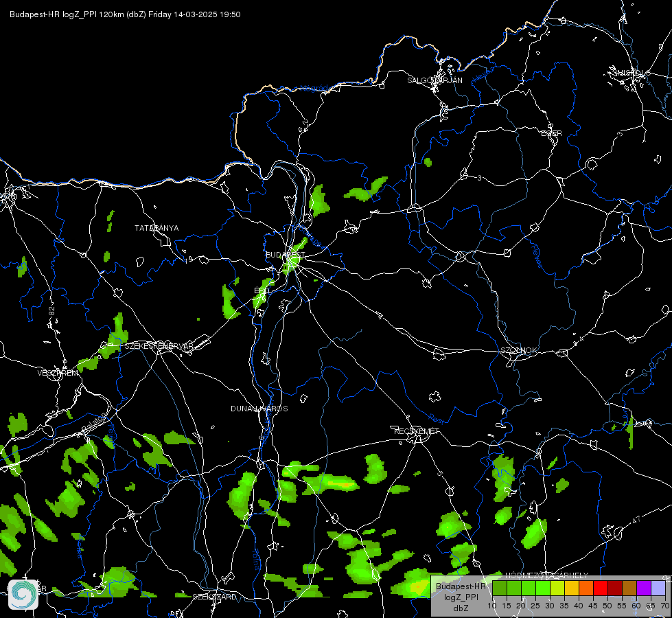The image size is (672, 618).
Task: Click the DUNAUJVAROS city label
Action: (259, 409)
